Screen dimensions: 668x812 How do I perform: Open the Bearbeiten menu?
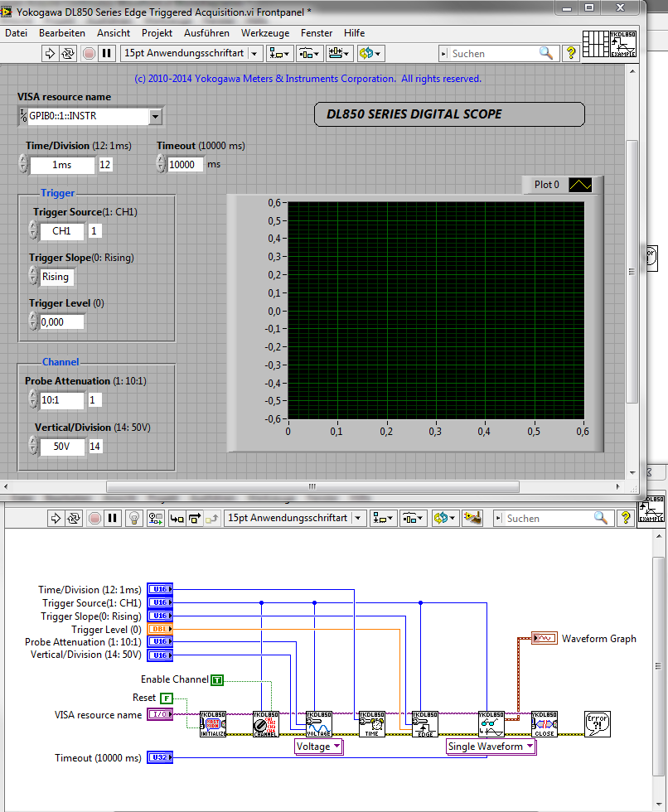[61, 33]
